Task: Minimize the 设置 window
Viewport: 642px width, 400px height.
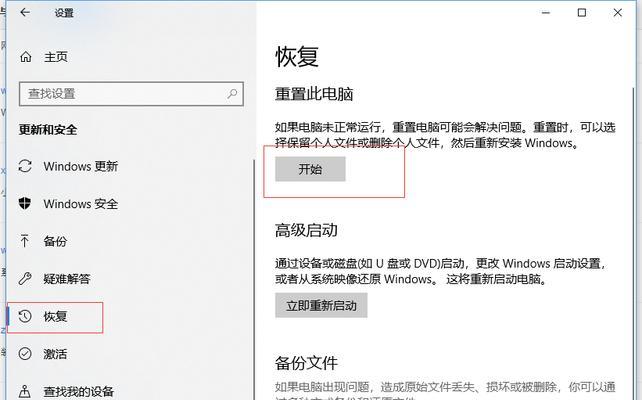Action: click(x=546, y=13)
